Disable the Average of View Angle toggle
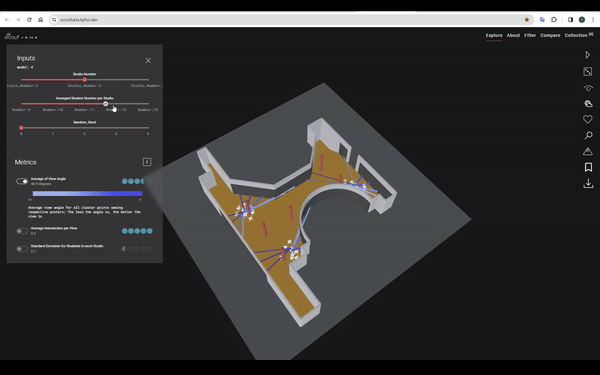The width and height of the screenshot is (600, 375). 22,181
